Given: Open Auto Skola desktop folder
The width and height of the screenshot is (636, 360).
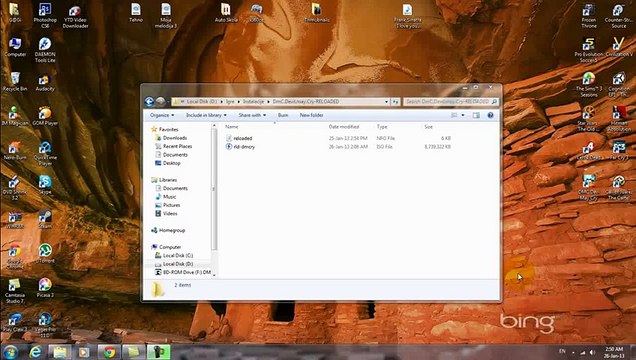Looking at the screenshot, I should 226,12.
